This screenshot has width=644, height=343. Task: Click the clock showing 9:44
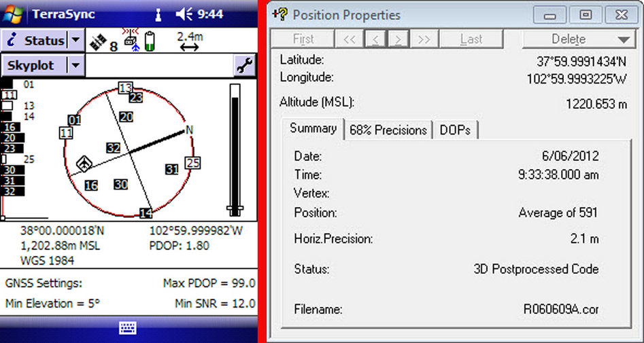(210, 14)
